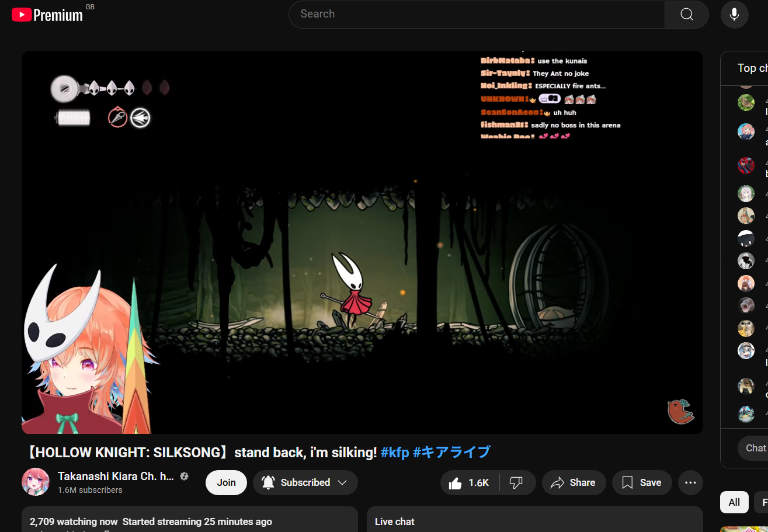
Task: Open the grey hooded figure chat avatar
Action: (x=746, y=260)
